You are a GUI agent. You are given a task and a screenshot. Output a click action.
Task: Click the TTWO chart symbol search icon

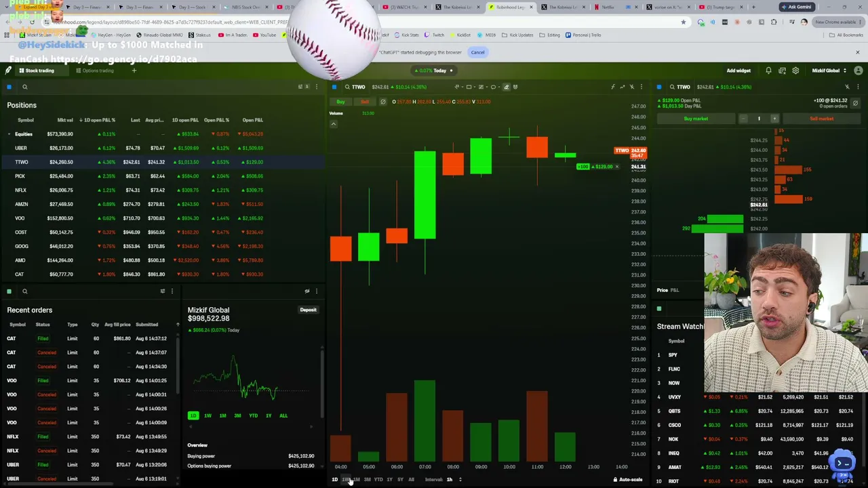(347, 87)
